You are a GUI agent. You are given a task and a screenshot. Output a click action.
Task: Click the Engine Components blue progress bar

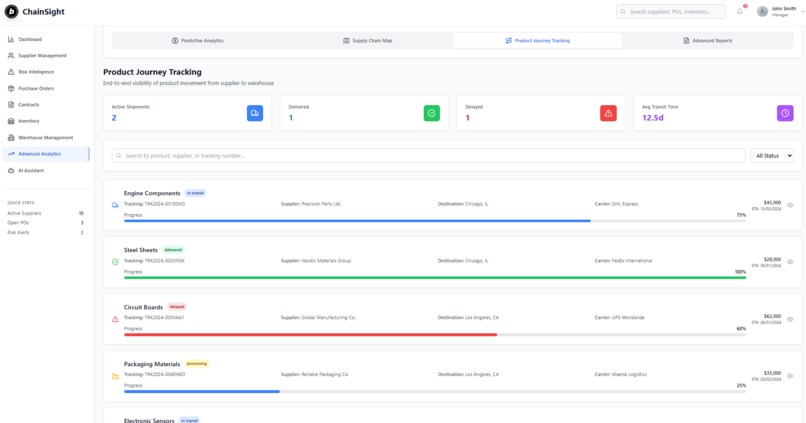[x=357, y=221]
